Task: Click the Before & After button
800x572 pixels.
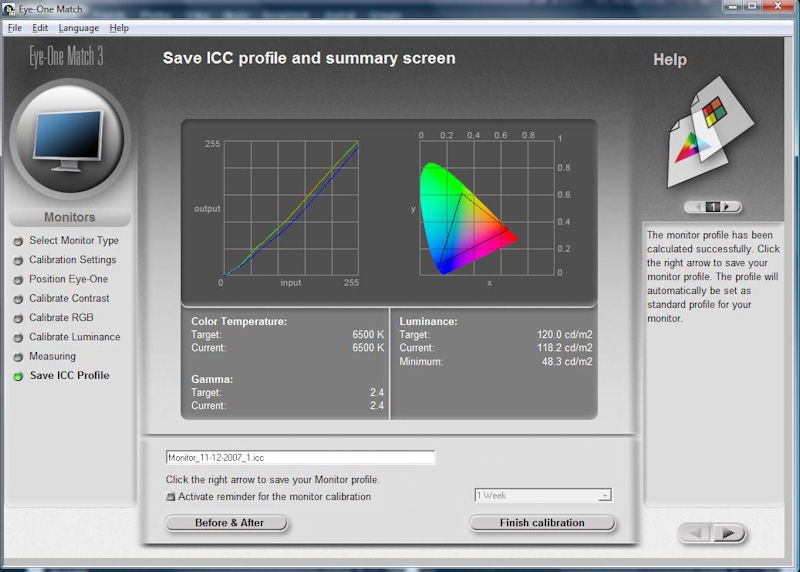Action: coord(227,523)
